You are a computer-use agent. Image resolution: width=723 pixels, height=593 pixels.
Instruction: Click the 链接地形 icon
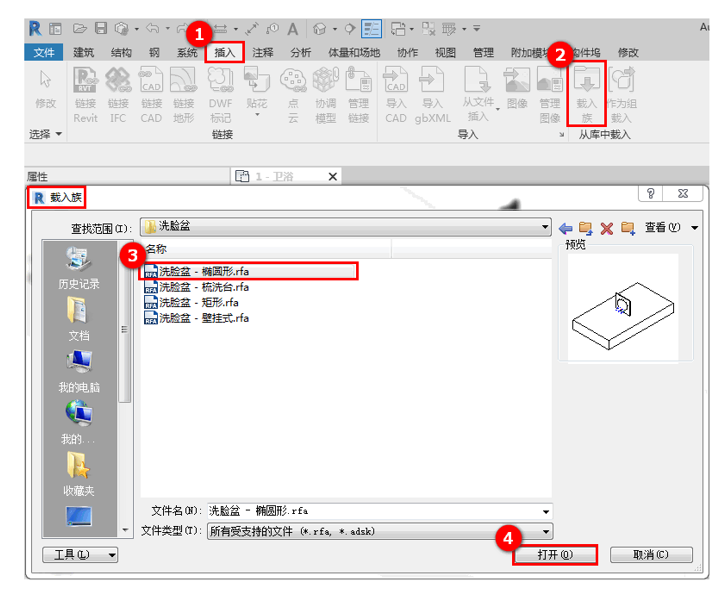click(x=184, y=79)
